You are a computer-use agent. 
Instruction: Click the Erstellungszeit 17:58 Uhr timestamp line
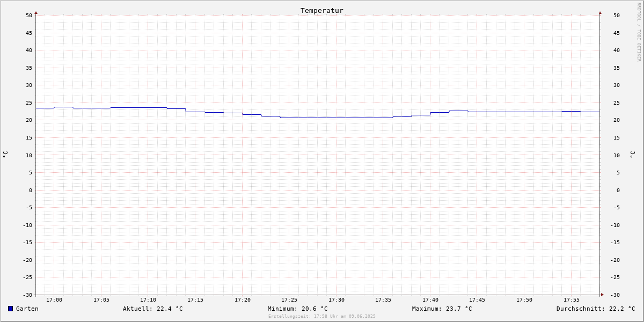322,316
